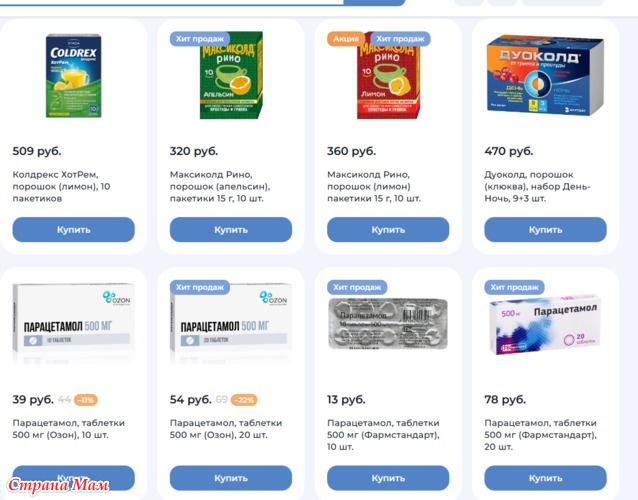The height and width of the screenshot is (500, 638).
Task: Click the Хит продаж badge on Maxicold orange
Action: pyautogui.click(x=200, y=39)
